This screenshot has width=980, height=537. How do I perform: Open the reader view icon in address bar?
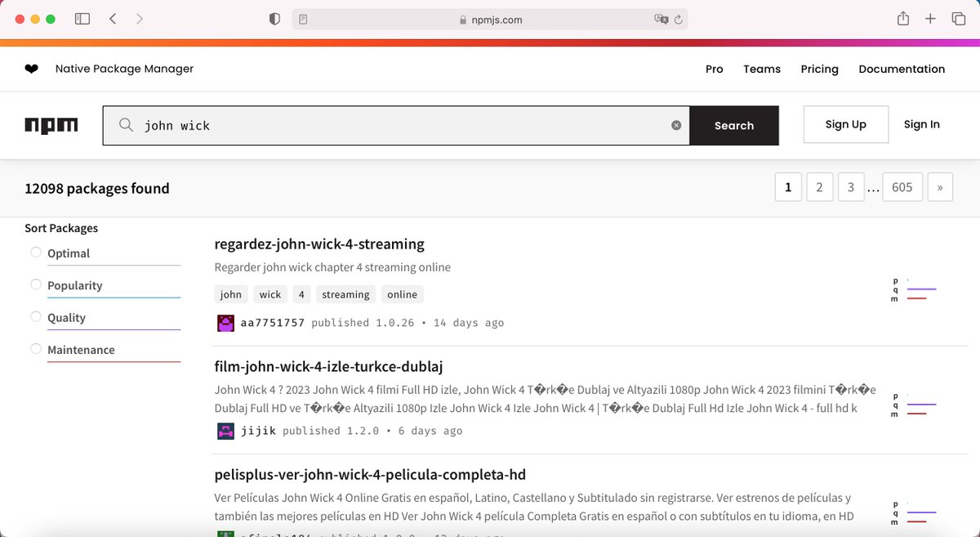(x=304, y=20)
